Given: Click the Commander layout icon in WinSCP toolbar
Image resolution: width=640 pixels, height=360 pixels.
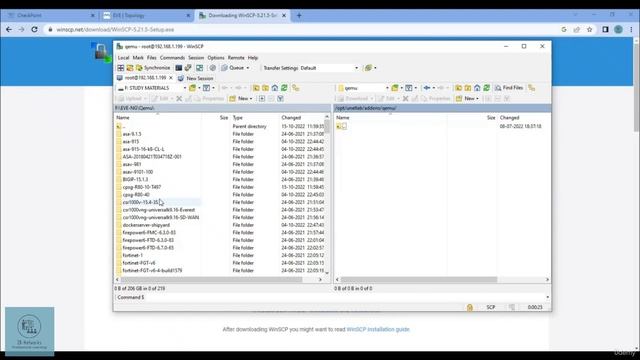Looking at the screenshot, I should click(x=120, y=68).
